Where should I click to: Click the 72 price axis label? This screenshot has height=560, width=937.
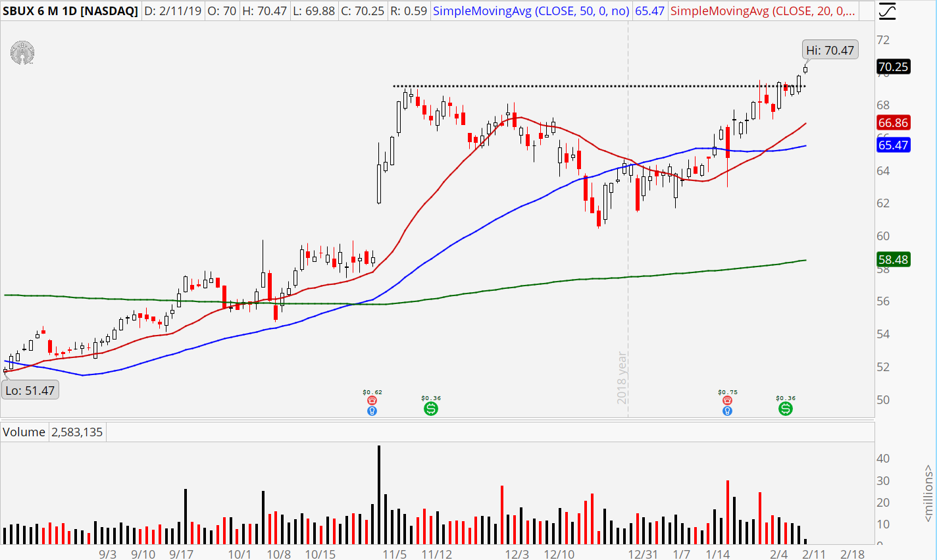coord(883,40)
